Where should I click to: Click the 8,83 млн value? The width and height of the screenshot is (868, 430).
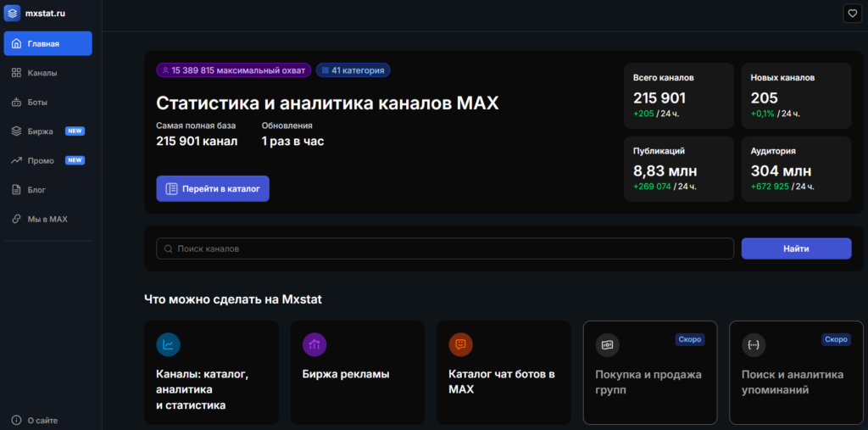pos(665,170)
